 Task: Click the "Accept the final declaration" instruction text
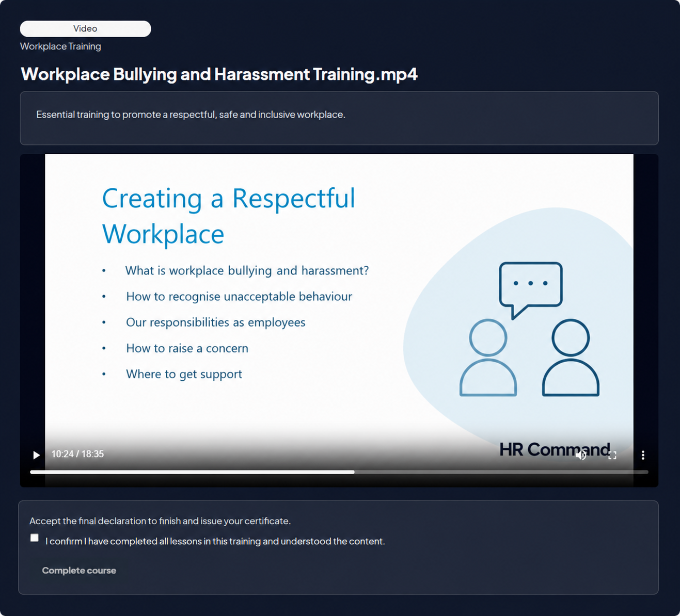coord(160,521)
